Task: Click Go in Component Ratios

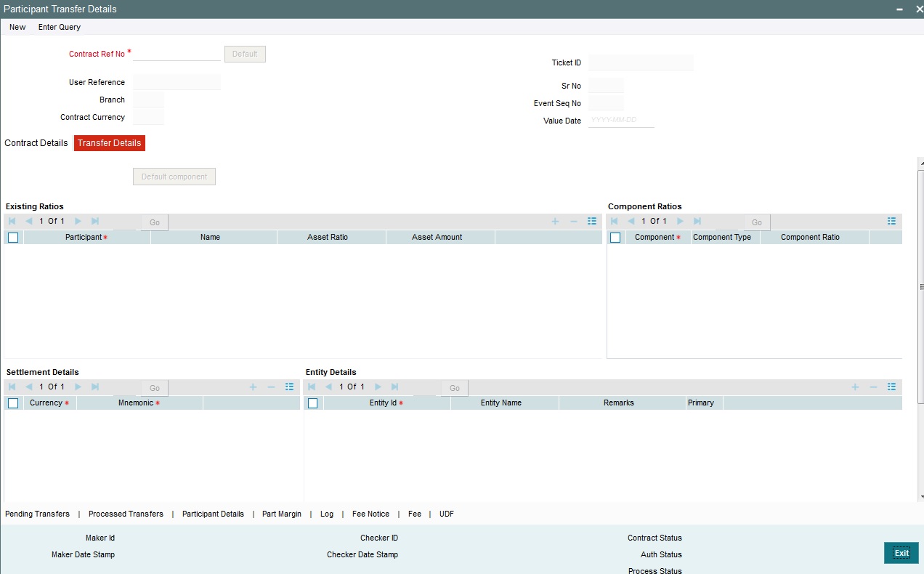Action: pyautogui.click(x=757, y=222)
